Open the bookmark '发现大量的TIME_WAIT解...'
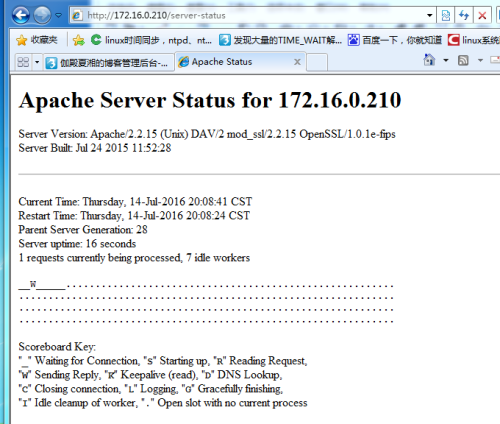Image resolution: width=500 pixels, height=424 pixels. [x=280, y=40]
